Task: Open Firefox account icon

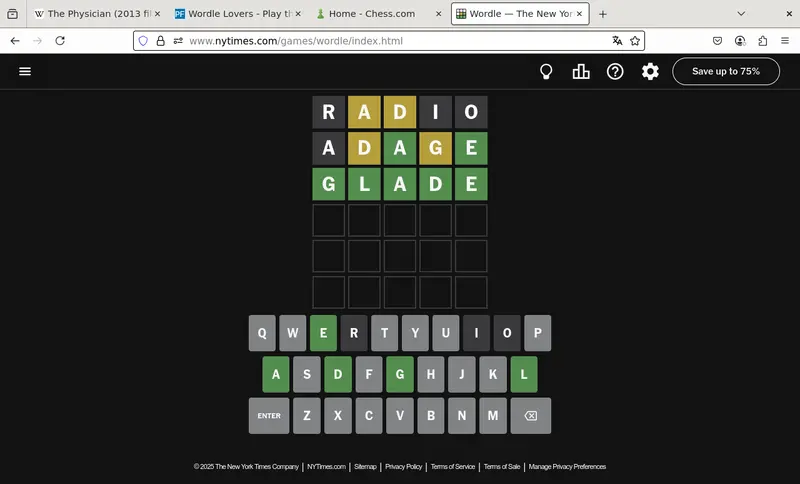Action: pos(740,41)
